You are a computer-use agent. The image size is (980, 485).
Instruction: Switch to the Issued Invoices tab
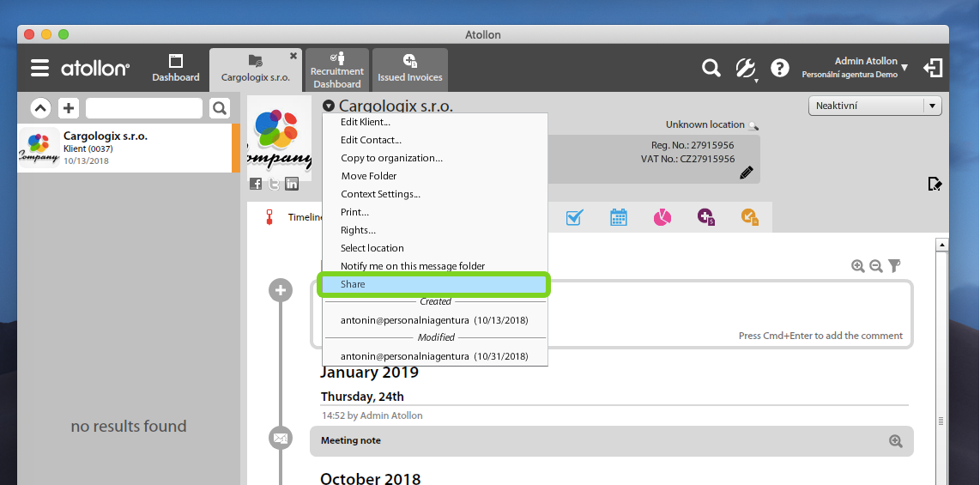coord(410,70)
